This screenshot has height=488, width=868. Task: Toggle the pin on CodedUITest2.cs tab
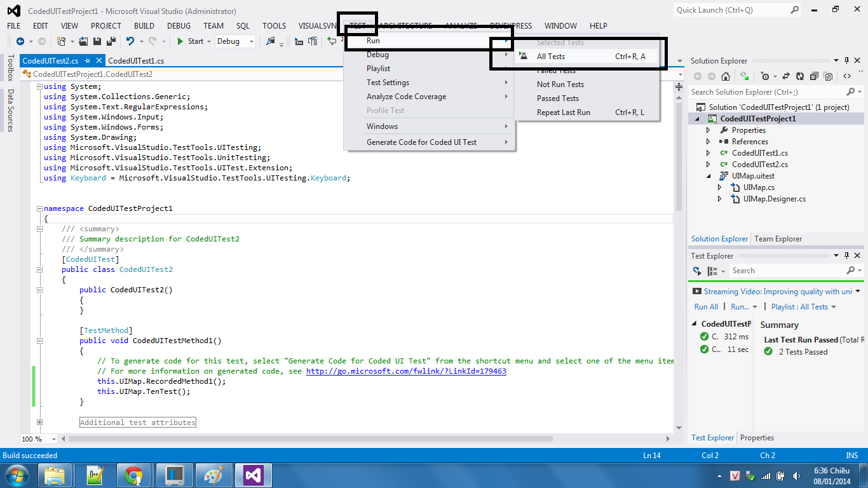tap(87, 61)
